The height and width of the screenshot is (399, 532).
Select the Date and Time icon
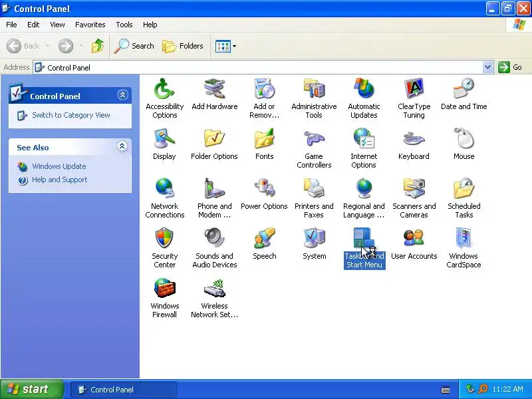(464, 89)
